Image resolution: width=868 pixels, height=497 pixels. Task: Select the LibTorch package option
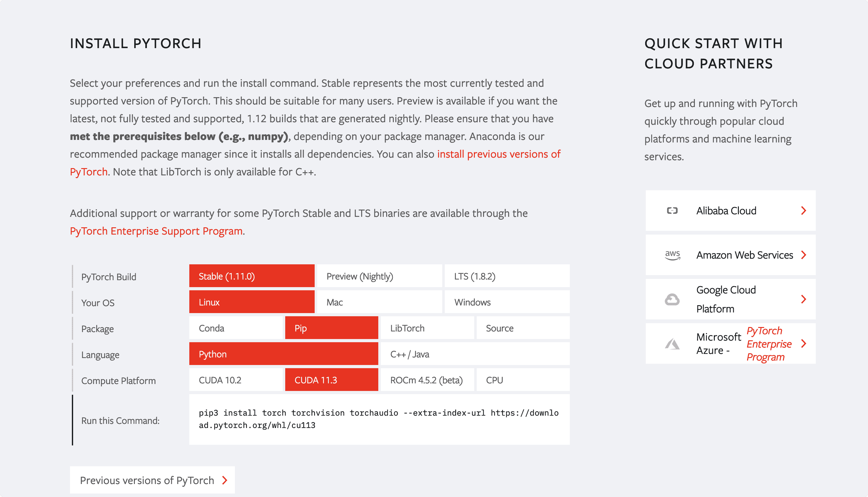(x=427, y=328)
